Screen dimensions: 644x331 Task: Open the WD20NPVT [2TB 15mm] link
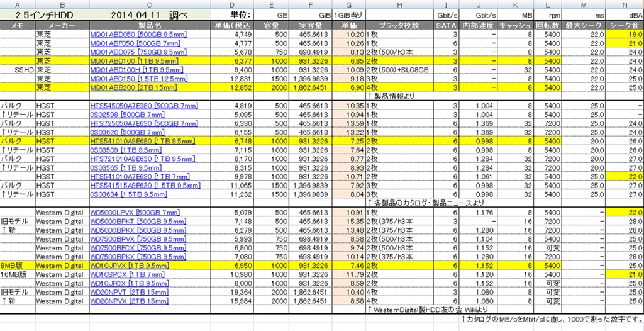pos(128,293)
